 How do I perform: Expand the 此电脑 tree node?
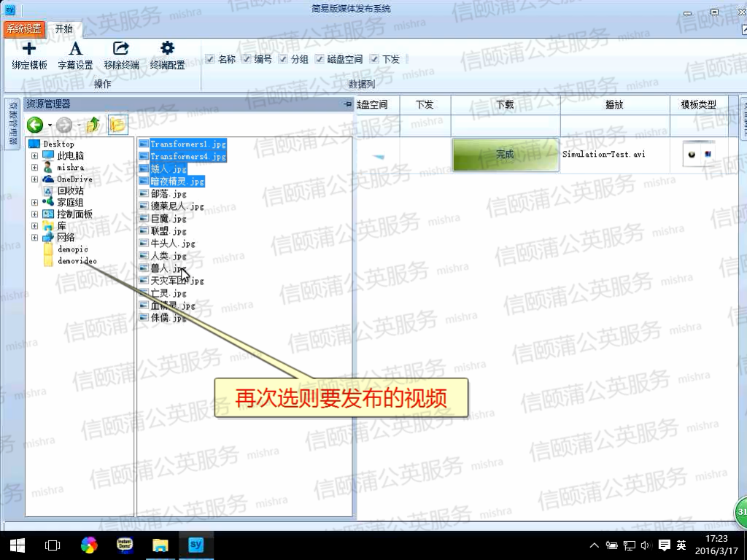tap(34, 156)
